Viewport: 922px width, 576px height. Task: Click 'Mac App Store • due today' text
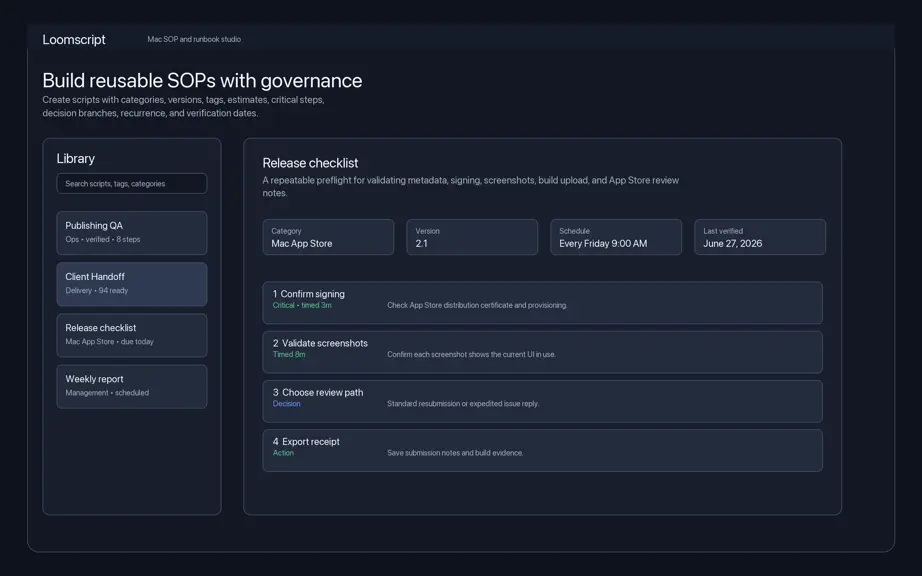[109, 341]
